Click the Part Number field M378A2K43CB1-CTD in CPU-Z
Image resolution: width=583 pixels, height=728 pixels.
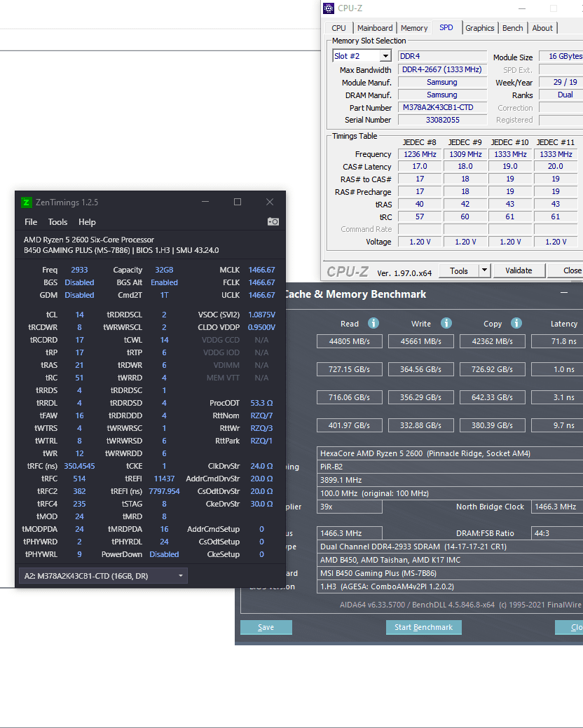click(442, 107)
